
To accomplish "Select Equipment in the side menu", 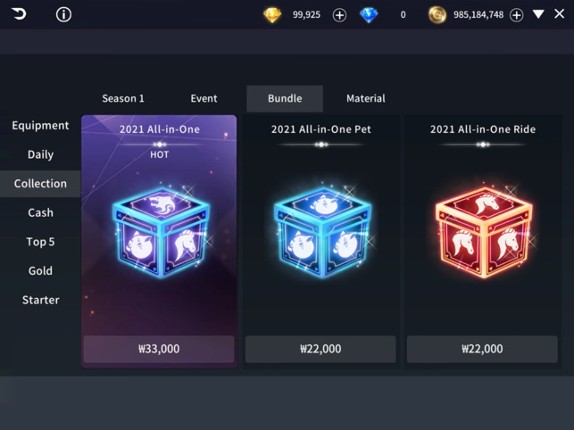I will click(40, 126).
